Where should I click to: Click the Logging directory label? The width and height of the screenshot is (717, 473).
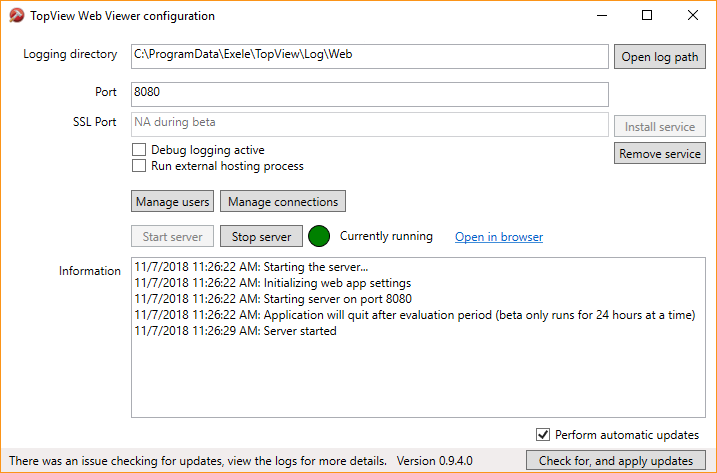tap(70, 54)
